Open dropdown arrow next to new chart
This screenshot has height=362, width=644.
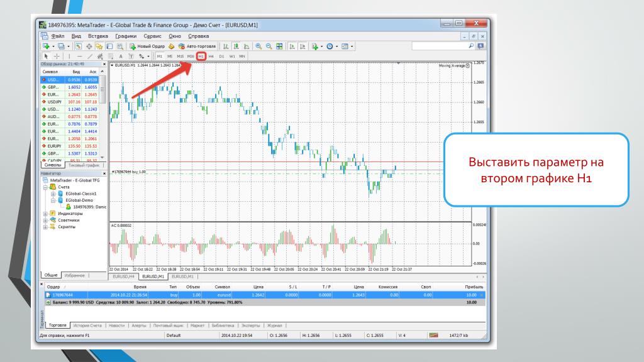[x=53, y=47]
